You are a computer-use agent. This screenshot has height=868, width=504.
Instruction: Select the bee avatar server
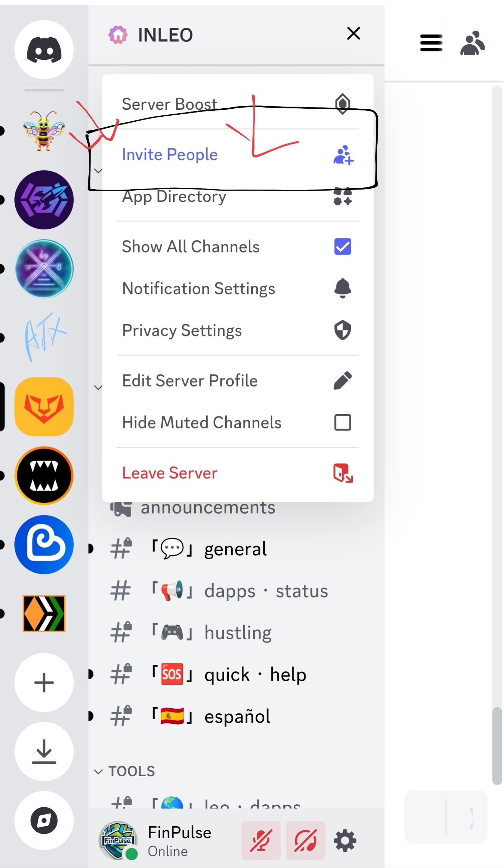coord(44,130)
